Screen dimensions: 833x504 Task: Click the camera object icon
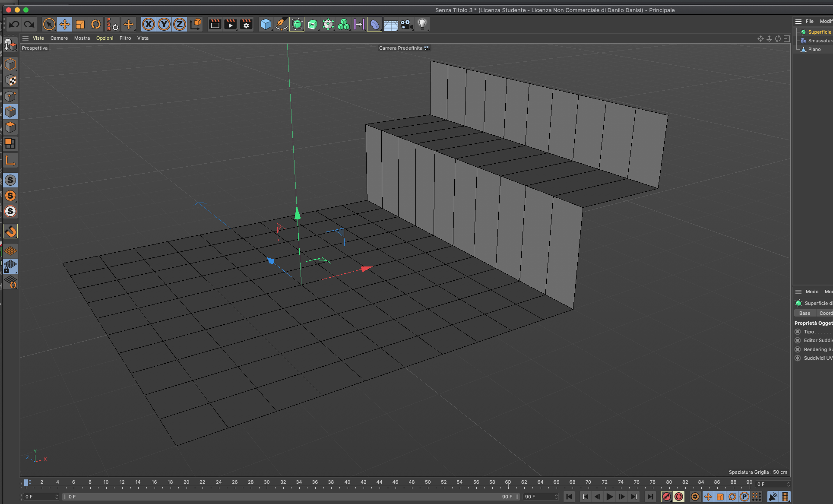(x=406, y=24)
